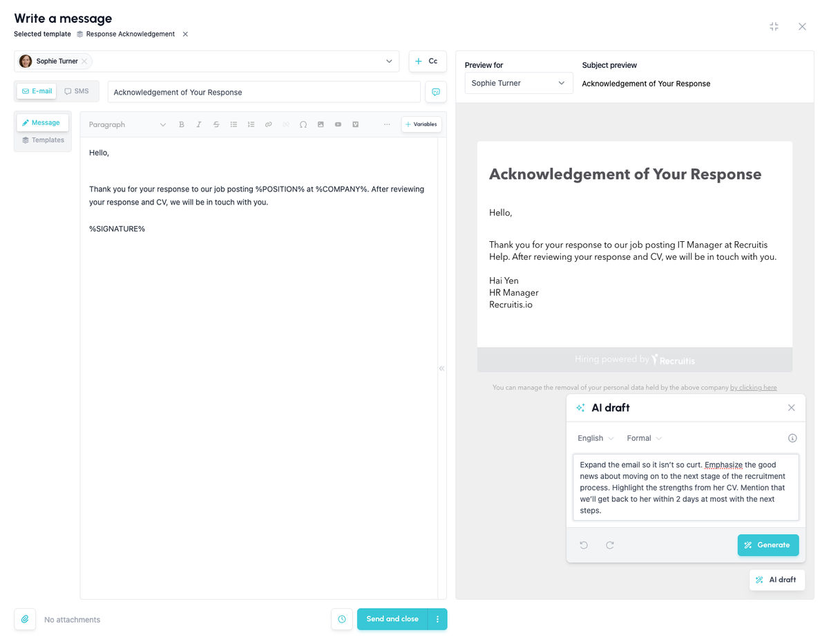Click the 'Hello,' line in the message editor
This screenshot has height=644, width=829.
tap(99, 153)
